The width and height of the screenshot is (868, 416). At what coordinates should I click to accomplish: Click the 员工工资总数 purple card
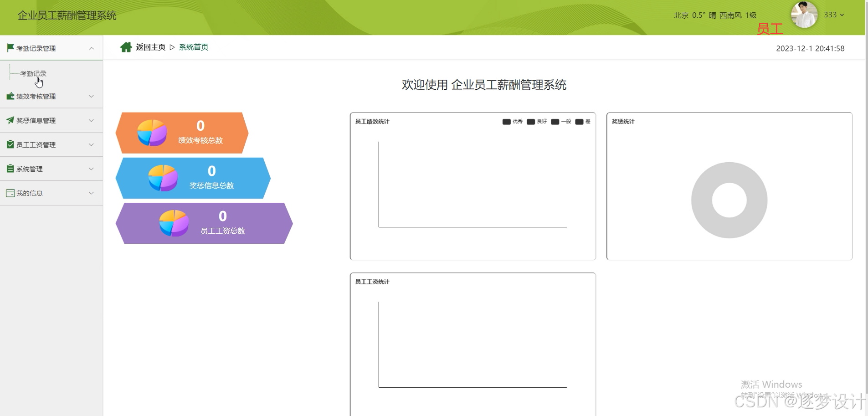tap(204, 223)
